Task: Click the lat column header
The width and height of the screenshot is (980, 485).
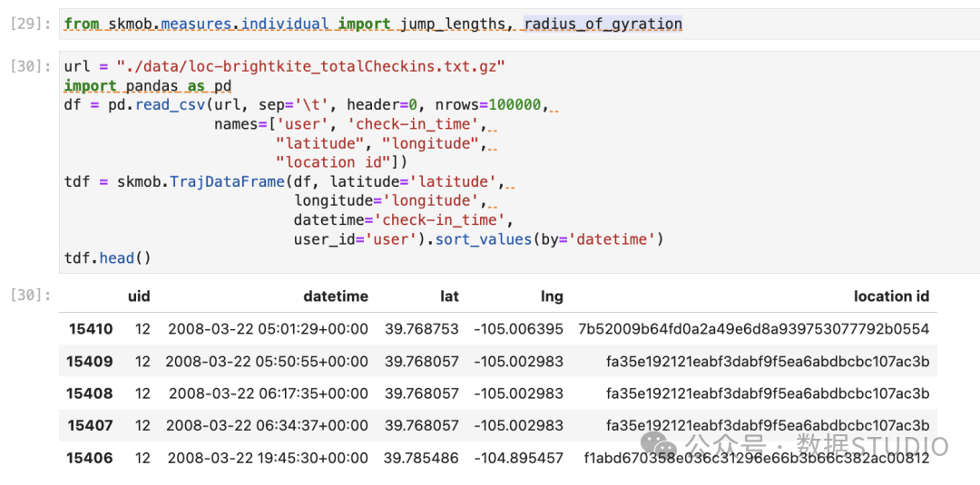Action: point(449,296)
